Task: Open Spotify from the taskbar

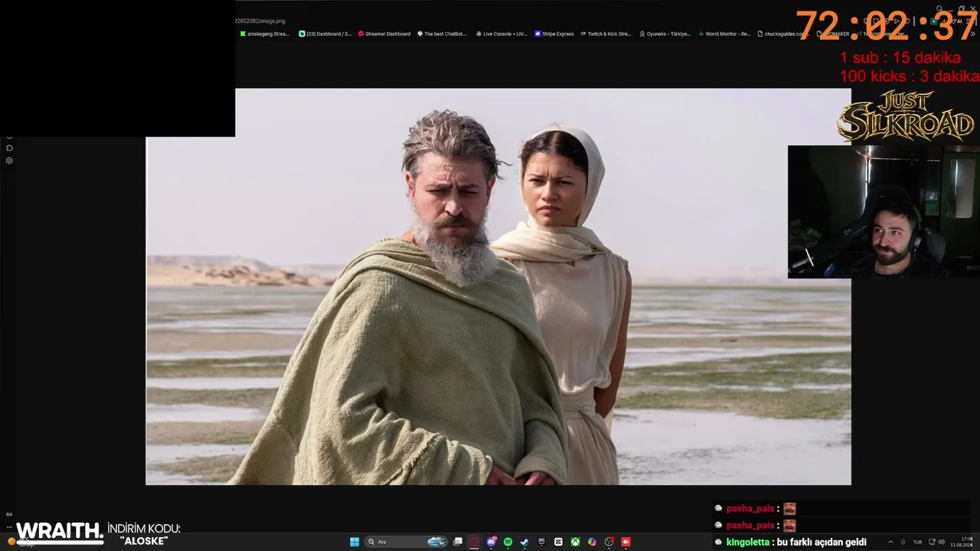Action: [508, 542]
